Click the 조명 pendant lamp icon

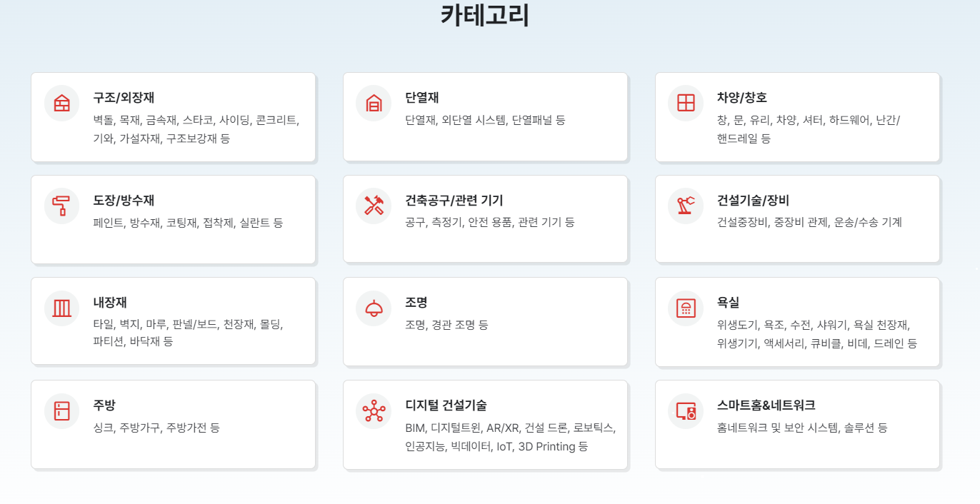pos(374,308)
